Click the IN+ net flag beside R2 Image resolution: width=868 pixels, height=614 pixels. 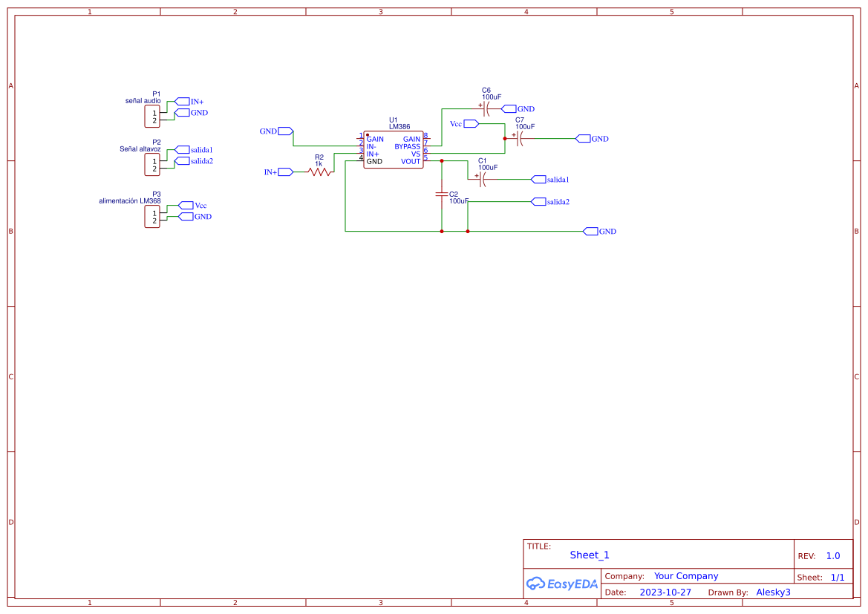click(x=285, y=172)
